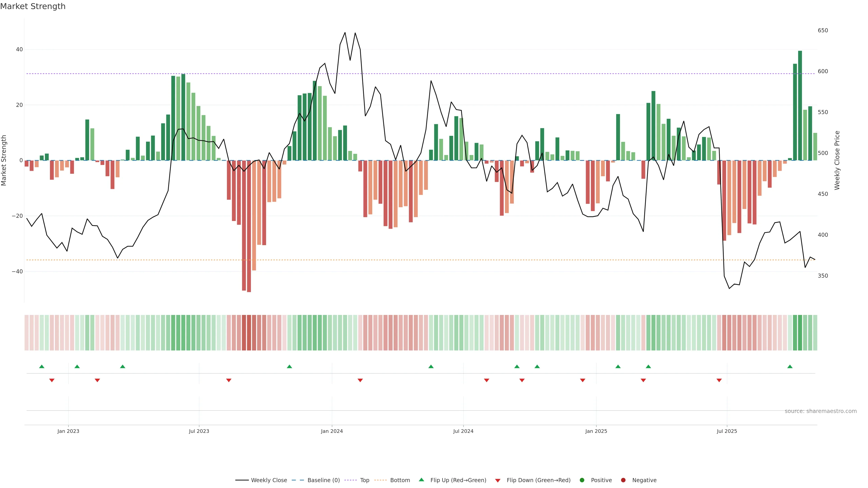
Task: Click Flip Up green triangle legend icon
Action: [421, 480]
